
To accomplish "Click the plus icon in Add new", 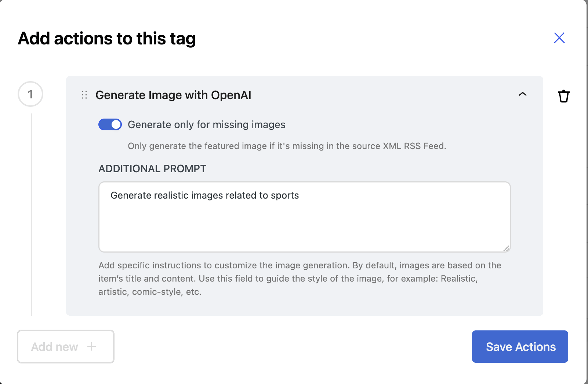I will coord(91,346).
